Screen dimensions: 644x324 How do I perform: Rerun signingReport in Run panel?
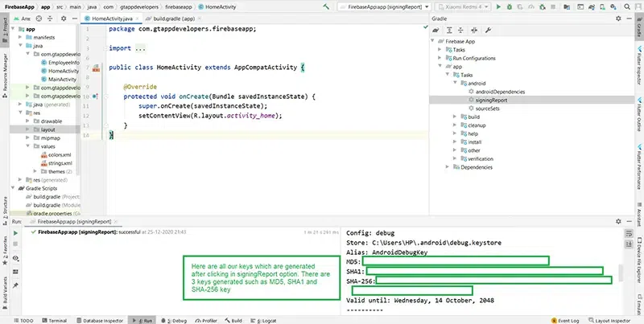[15, 233]
